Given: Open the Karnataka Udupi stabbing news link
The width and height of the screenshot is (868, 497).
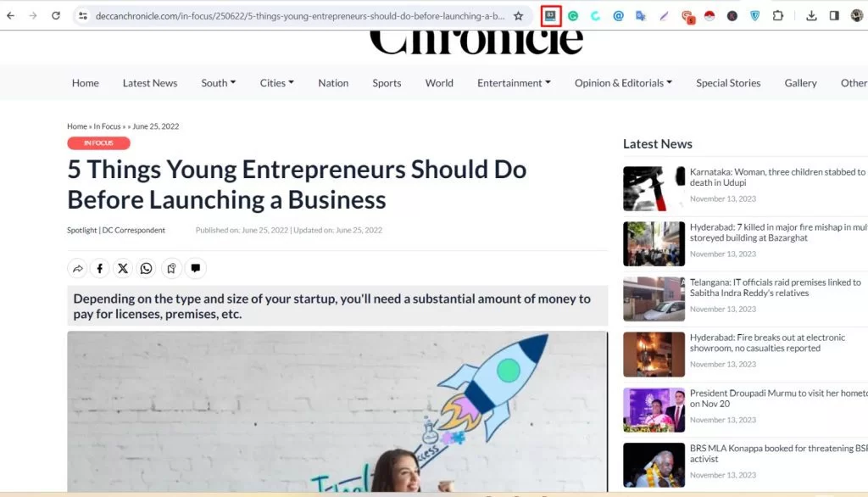Looking at the screenshot, I should click(777, 177).
